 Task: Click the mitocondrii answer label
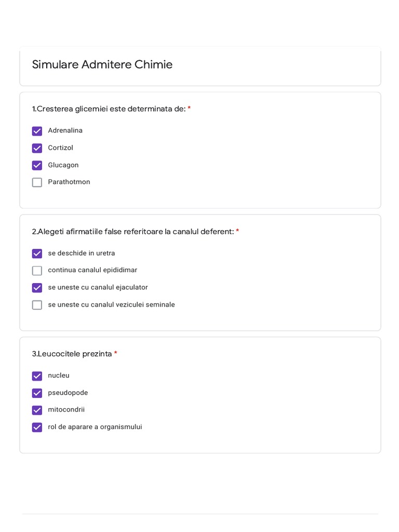coord(66,410)
